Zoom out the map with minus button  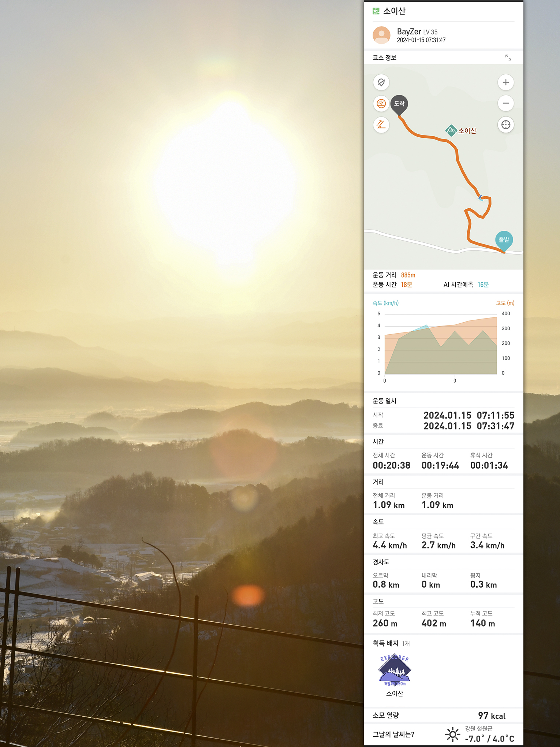click(x=506, y=103)
